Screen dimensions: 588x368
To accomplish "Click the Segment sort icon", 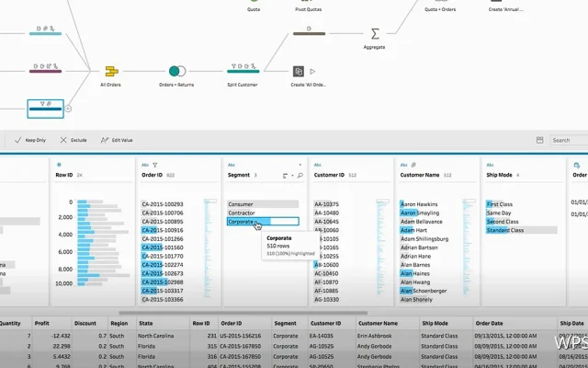I will 286,176.
